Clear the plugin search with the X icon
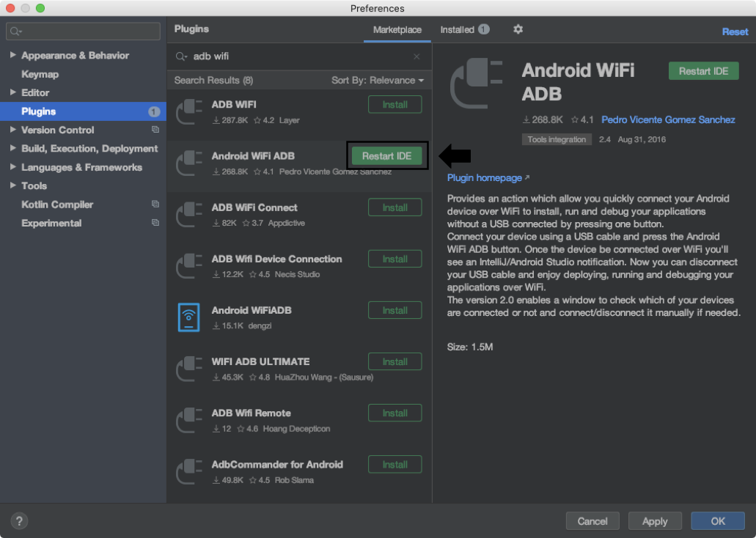 [416, 56]
